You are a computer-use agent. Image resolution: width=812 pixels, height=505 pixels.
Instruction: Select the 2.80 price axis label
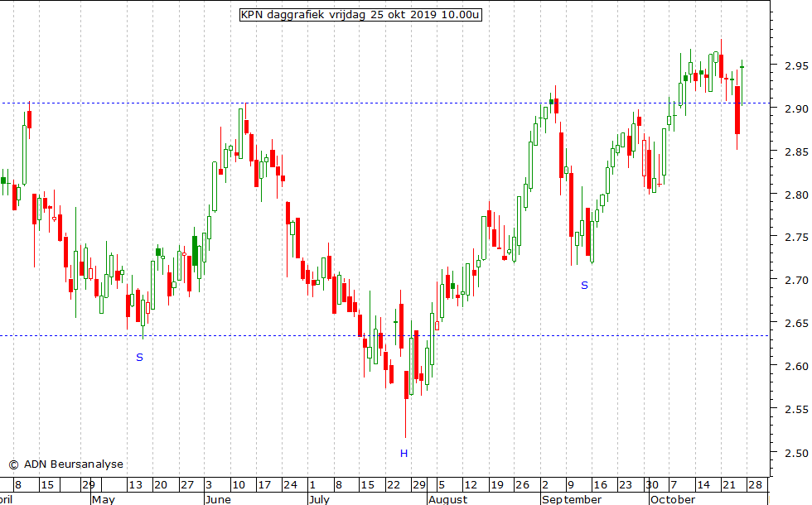[x=796, y=195]
